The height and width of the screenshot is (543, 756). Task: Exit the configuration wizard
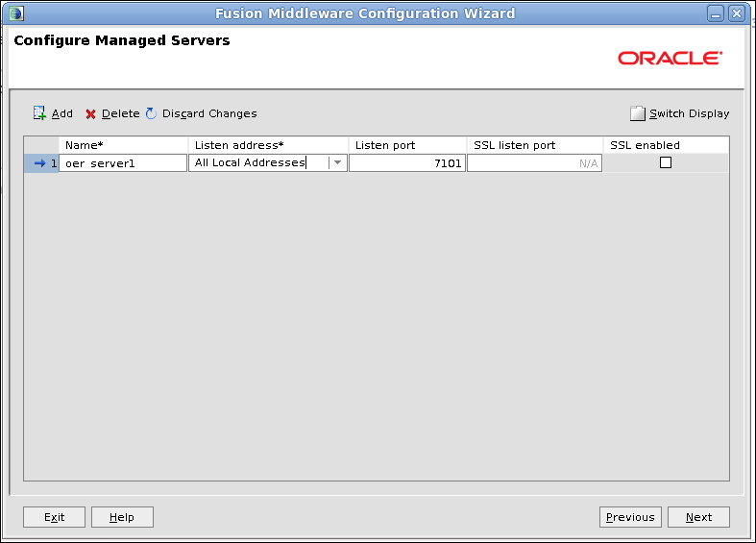pos(54,517)
